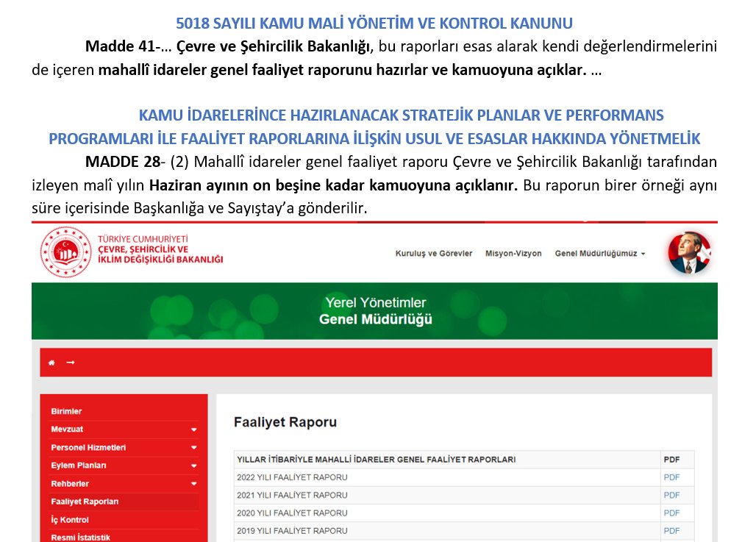Expand the Personel Hizmetleri sidebar section
The image size is (756, 542).
coord(193,447)
